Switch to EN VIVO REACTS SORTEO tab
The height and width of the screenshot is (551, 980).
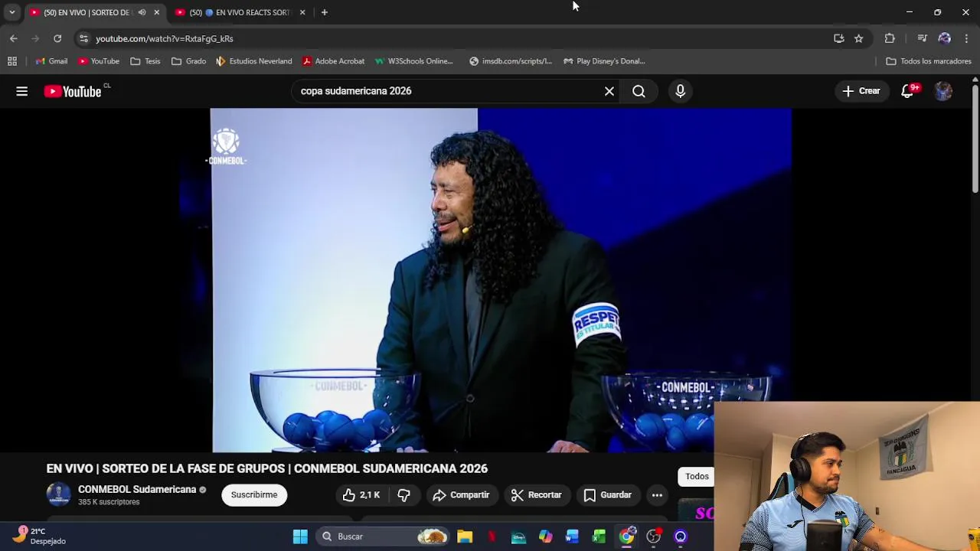point(240,12)
